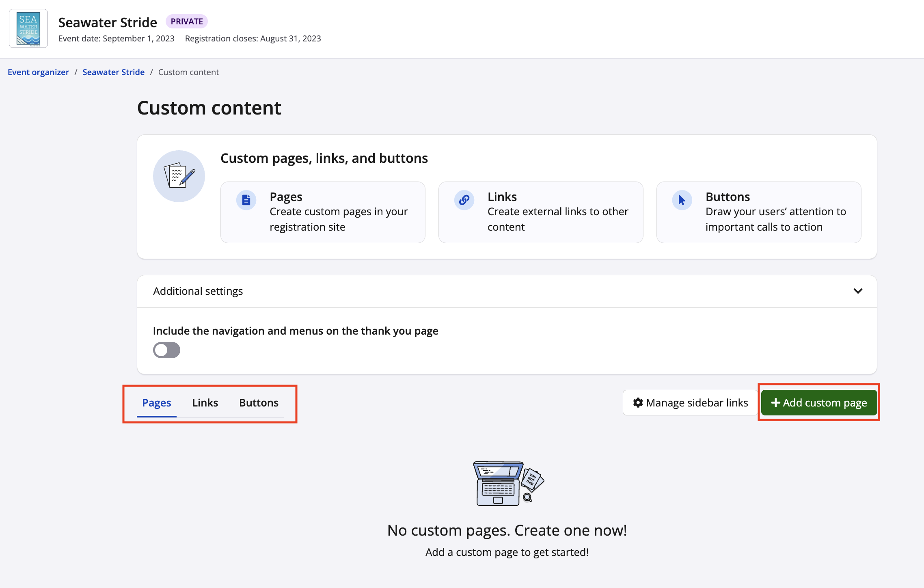The height and width of the screenshot is (588, 924).
Task: Toggle navigation and menus on thank you page
Action: point(166,350)
